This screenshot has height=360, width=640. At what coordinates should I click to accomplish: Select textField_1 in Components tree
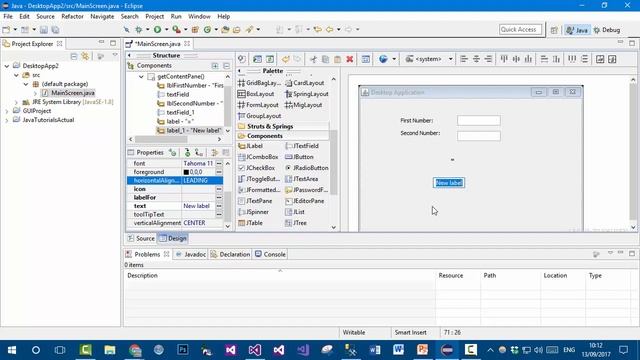pos(176,112)
